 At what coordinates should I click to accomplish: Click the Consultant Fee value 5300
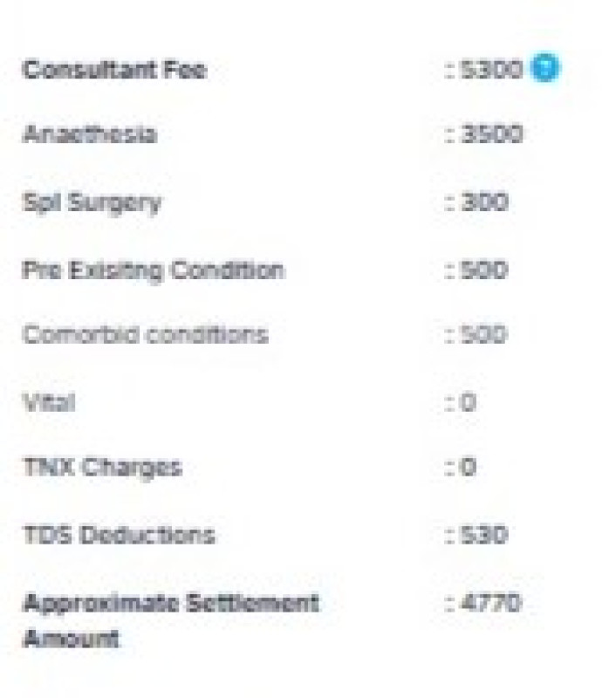(489, 70)
